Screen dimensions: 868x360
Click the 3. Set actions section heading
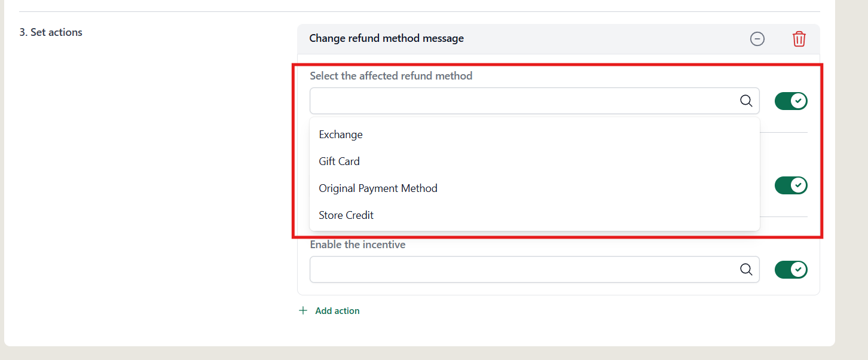coord(51,32)
